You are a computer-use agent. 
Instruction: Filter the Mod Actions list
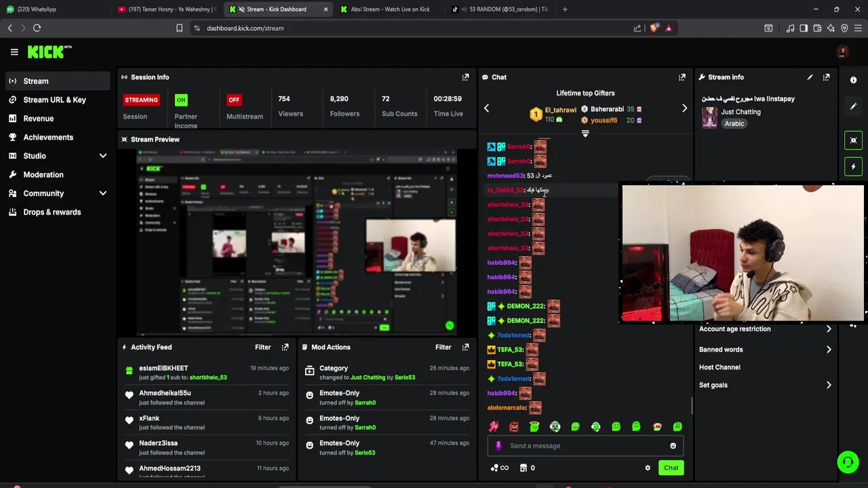tap(443, 347)
